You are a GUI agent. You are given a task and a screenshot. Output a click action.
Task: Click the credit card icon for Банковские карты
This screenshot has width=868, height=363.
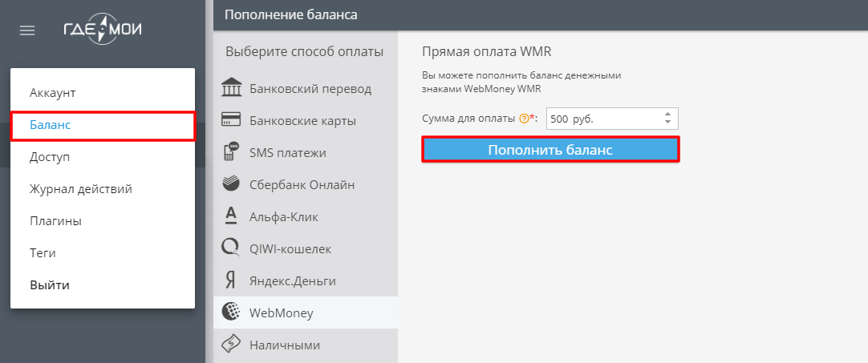pyautogui.click(x=231, y=120)
